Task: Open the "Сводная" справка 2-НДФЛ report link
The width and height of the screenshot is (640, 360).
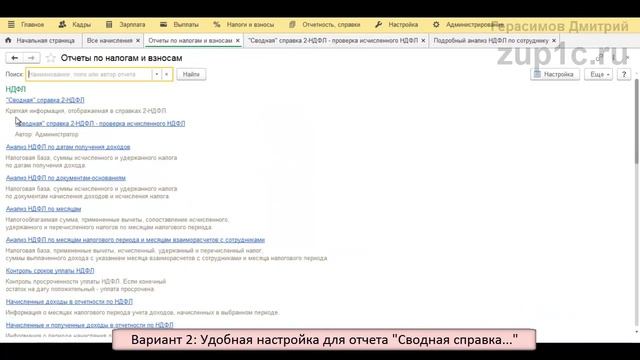Action: pos(45,100)
